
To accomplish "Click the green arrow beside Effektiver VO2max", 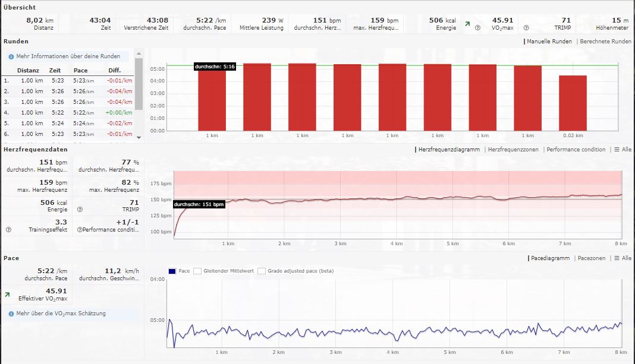I will (x=7, y=294).
